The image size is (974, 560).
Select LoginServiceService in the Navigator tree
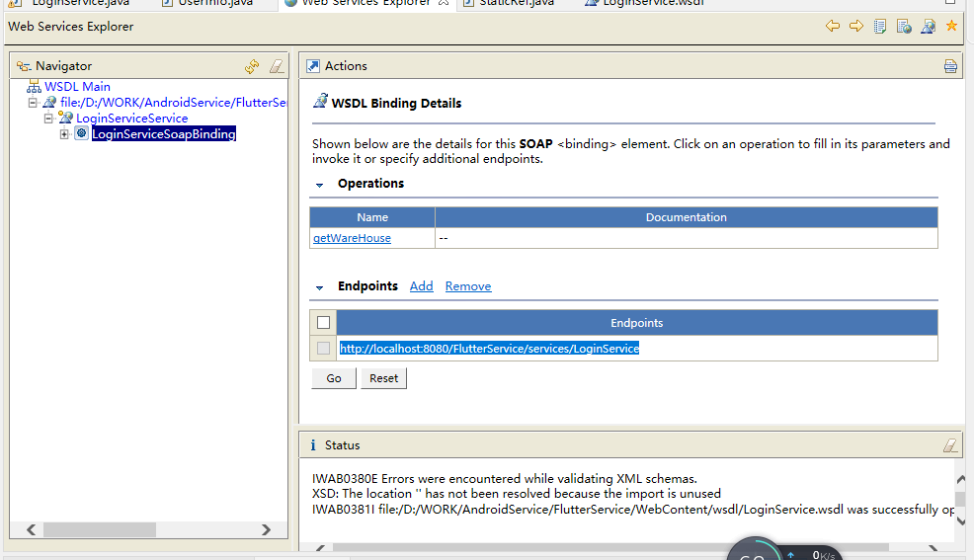click(131, 118)
